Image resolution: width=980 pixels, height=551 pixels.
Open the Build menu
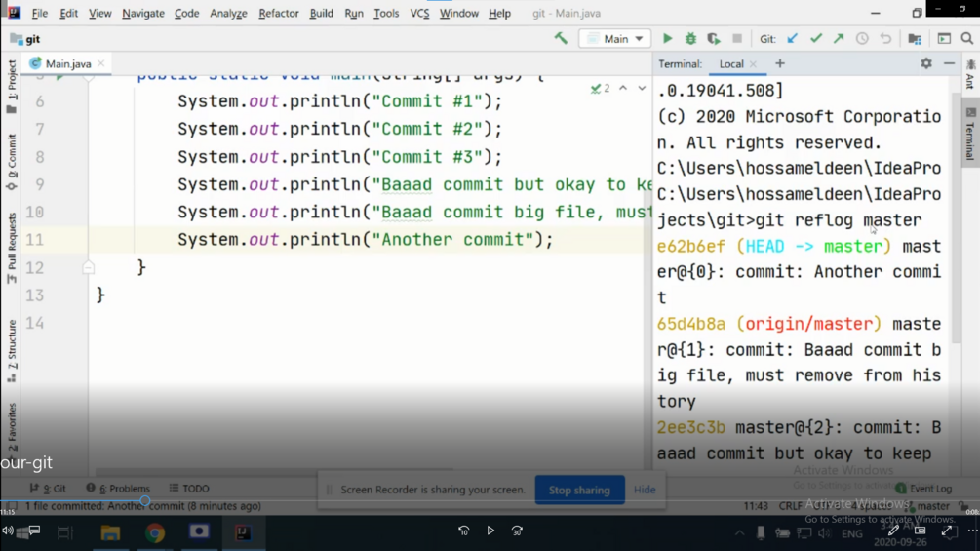(321, 13)
